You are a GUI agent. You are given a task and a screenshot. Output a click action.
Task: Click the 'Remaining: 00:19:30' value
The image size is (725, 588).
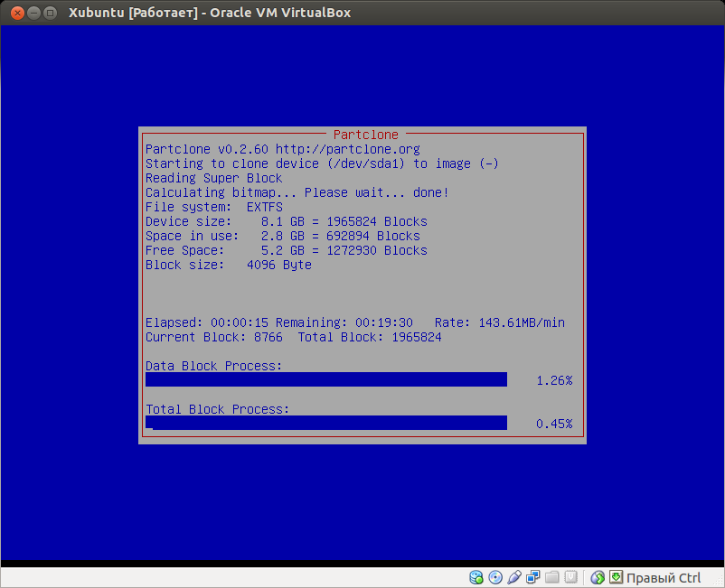coord(344,322)
